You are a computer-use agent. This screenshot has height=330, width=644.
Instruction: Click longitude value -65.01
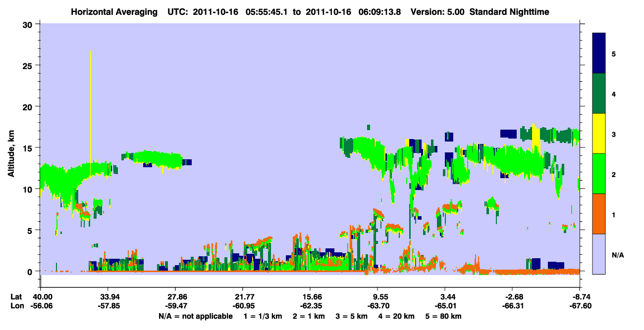click(445, 306)
